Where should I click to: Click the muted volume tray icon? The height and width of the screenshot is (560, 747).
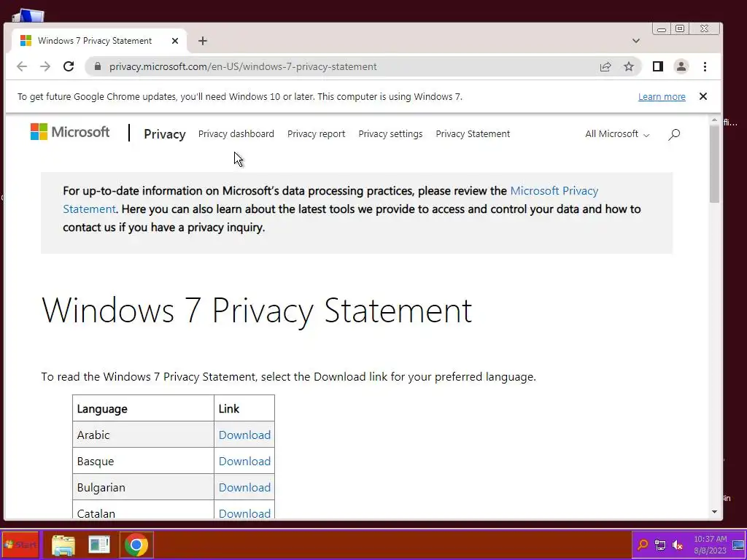point(678,545)
